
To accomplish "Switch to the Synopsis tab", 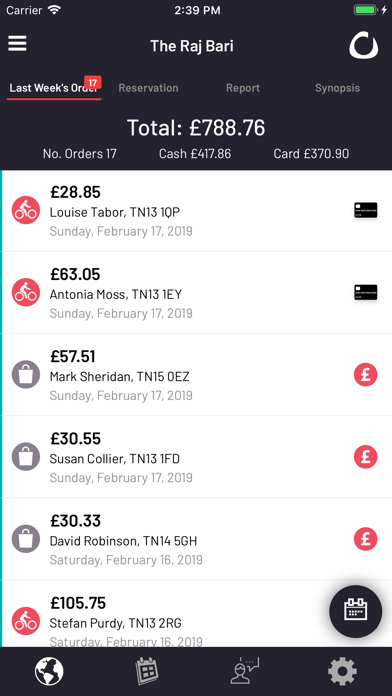I will (x=337, y=88).
